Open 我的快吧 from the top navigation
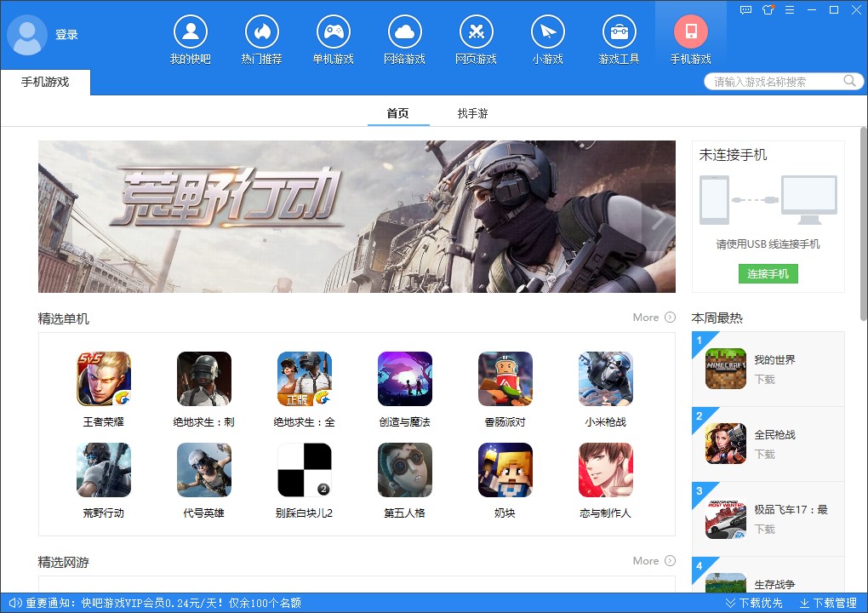Screen dimensions: 868x613 point(191,32)
